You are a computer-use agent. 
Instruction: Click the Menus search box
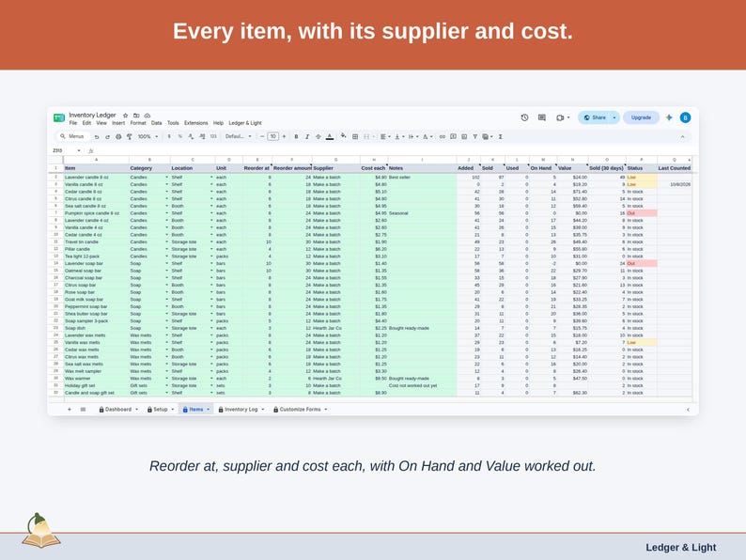(x=72, y=136)
